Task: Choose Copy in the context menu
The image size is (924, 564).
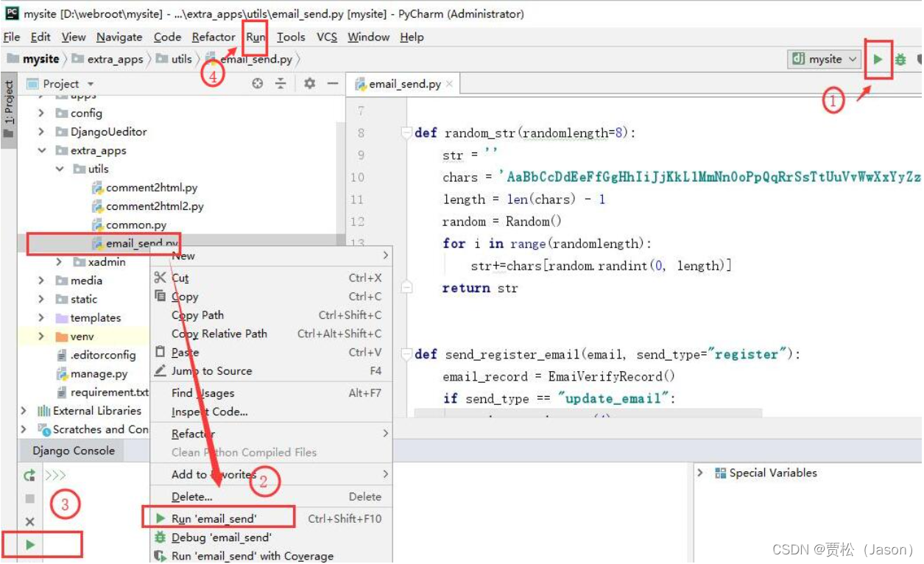Action: click(x=271, y=296)
